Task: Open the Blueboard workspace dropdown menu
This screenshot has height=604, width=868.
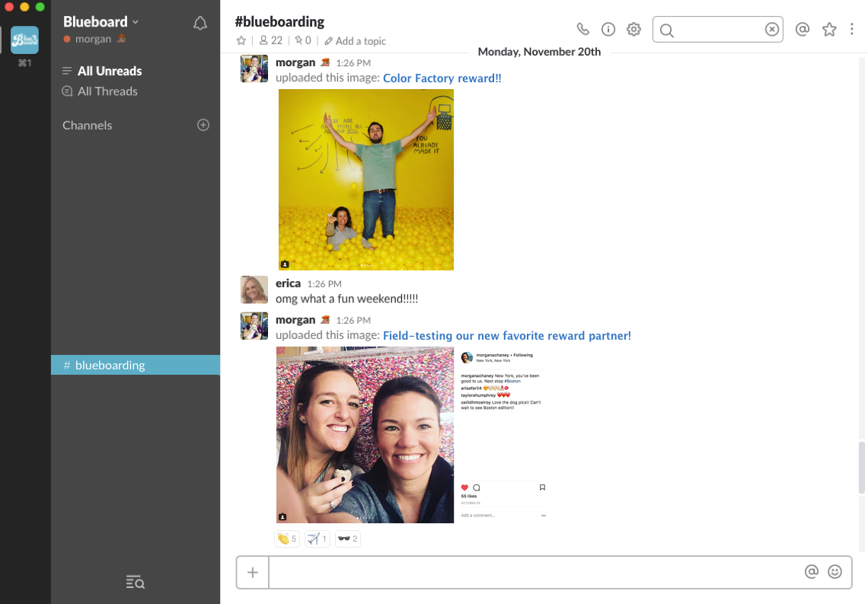Action: click(x=101, y=21)
